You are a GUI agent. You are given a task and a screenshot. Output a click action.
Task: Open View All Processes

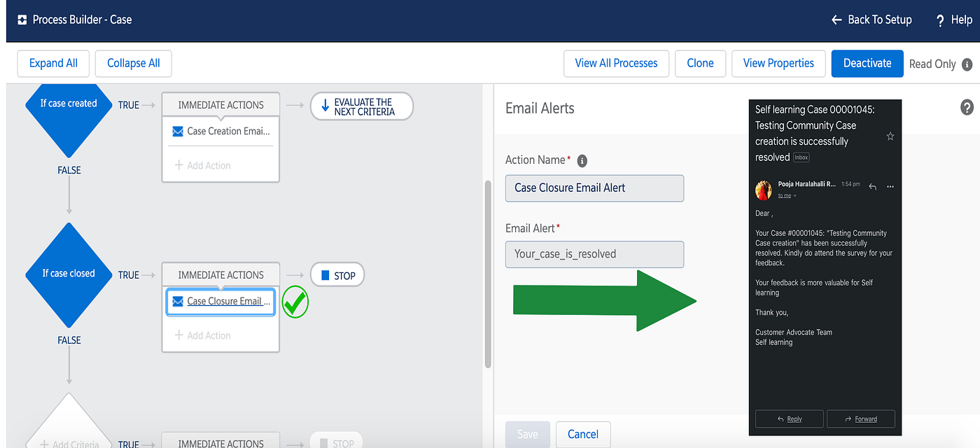coord(616,63)
